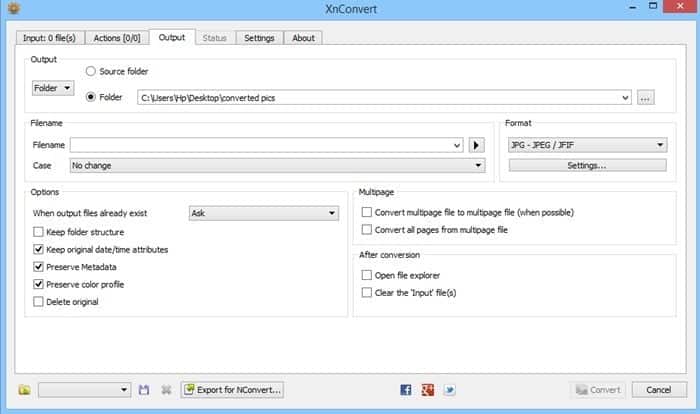Viewport: 700px width, 414px height.
Task: Click the Export for NConvert button
Action: point(232,390)
